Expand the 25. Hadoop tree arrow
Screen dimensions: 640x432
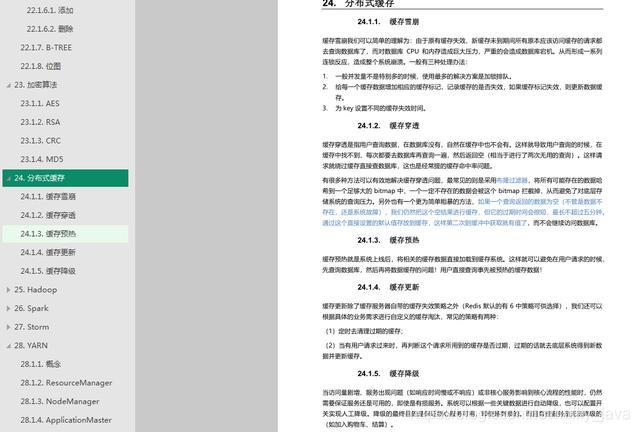[9, 290]
